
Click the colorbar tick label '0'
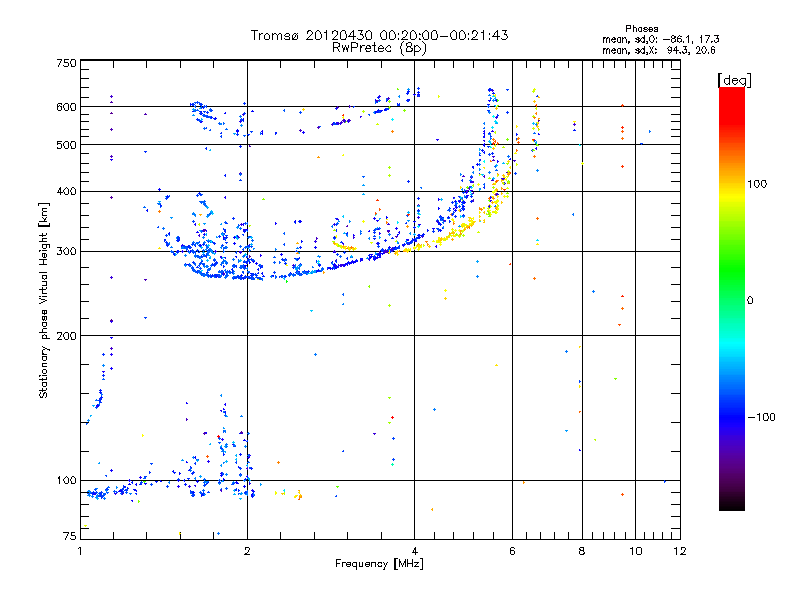(750, 301)
